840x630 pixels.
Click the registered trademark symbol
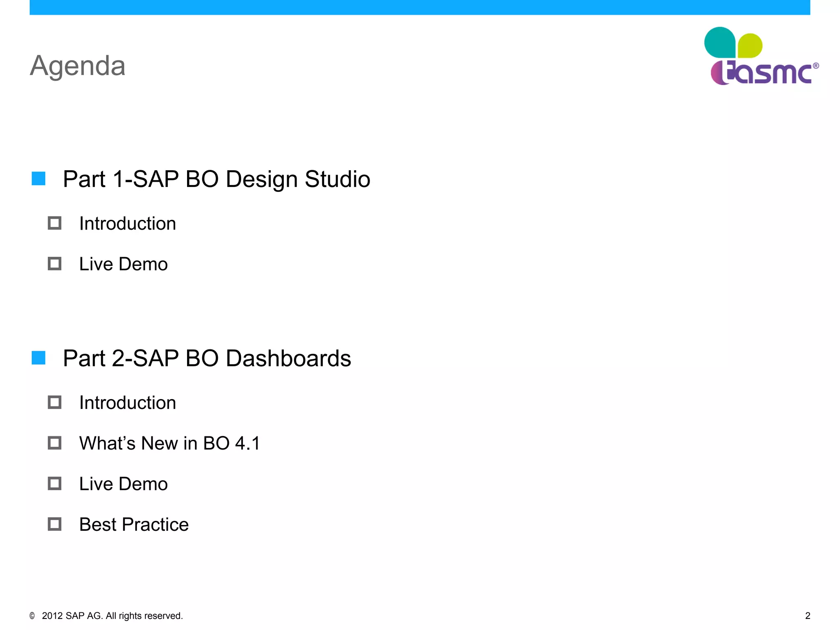pyautogui.click(x=815, y=66)
